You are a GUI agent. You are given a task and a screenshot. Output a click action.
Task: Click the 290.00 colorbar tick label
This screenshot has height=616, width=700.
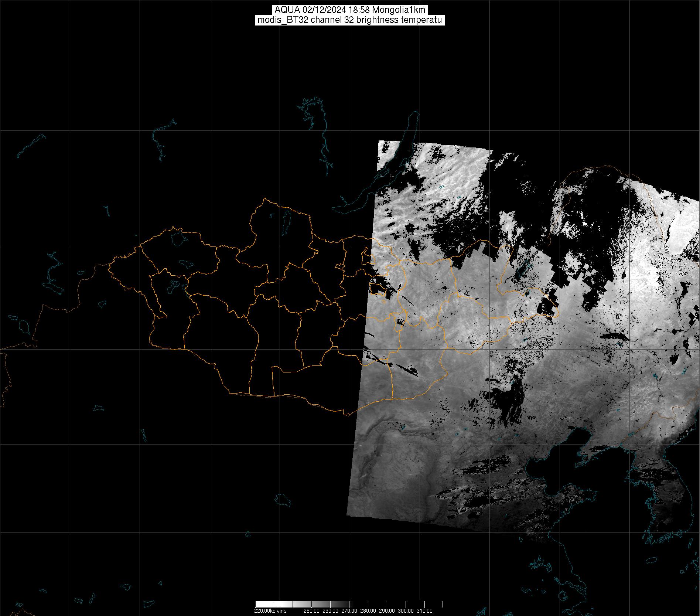pos(387,611)
